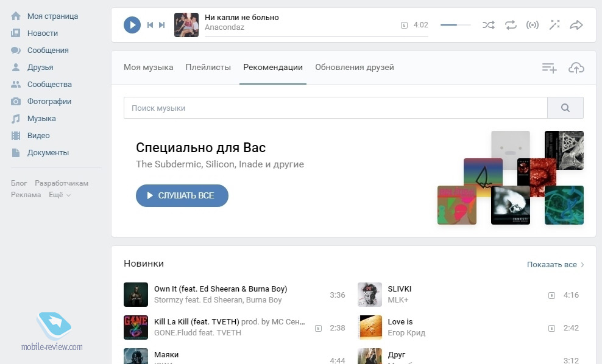The width and height of the screenshot is (602, 364).
Task: Click the explicit badge on SLIVKI row
Action: coord(551,295)
